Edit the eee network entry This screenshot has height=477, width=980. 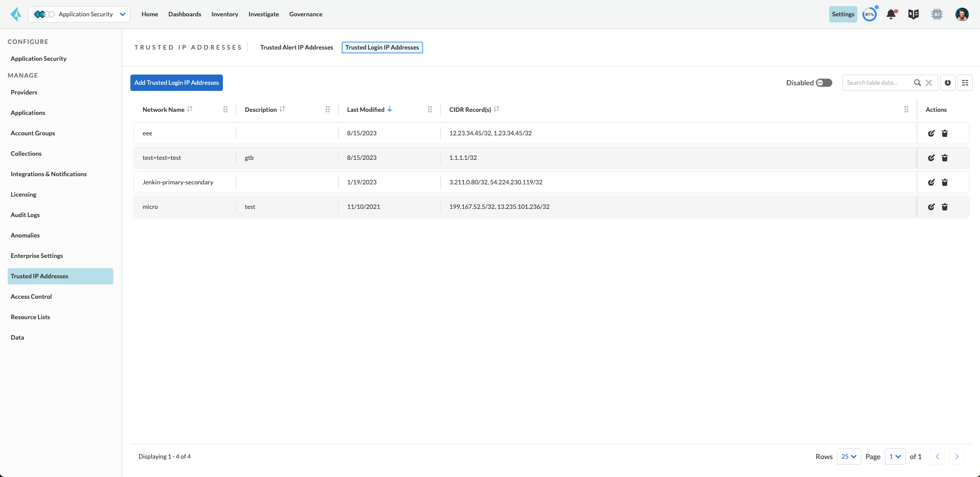coord(931,133)
